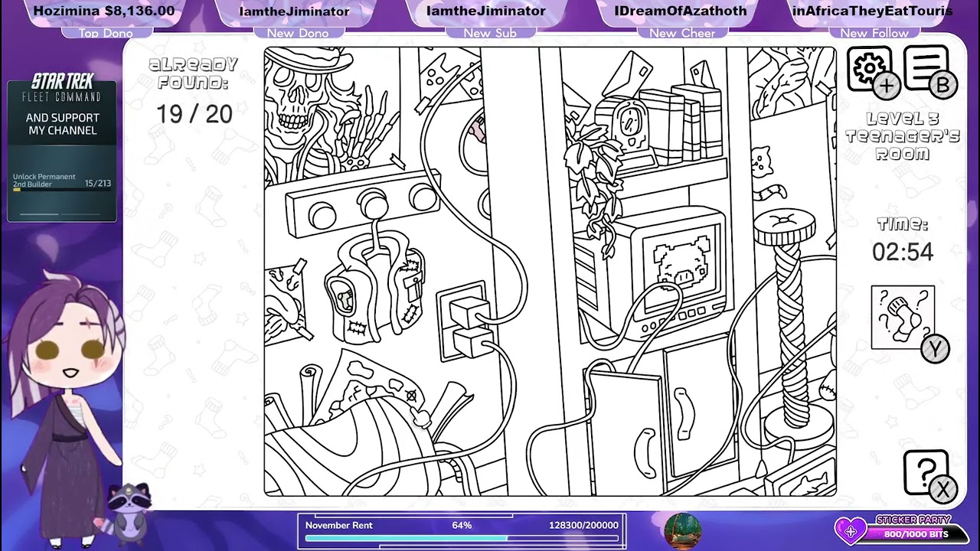Click IDreamOfAzathoth cheer name
980x551 pixels.
click(681, 11)
